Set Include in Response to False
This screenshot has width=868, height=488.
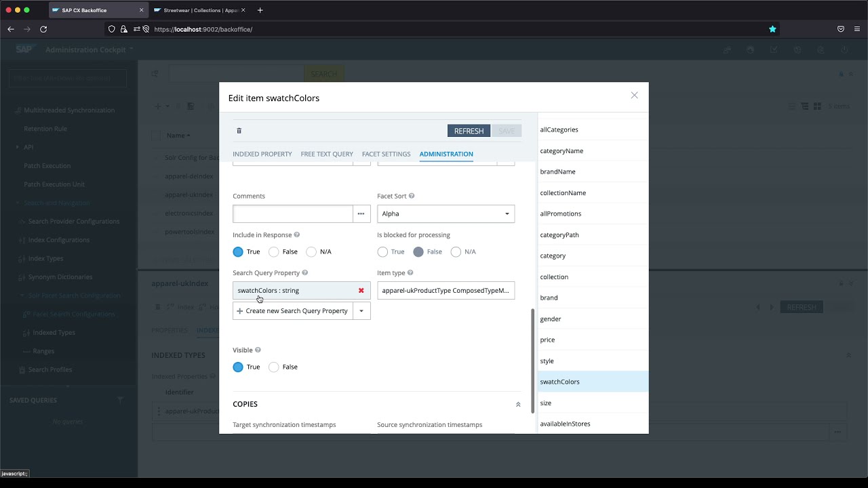pos(274,251)
